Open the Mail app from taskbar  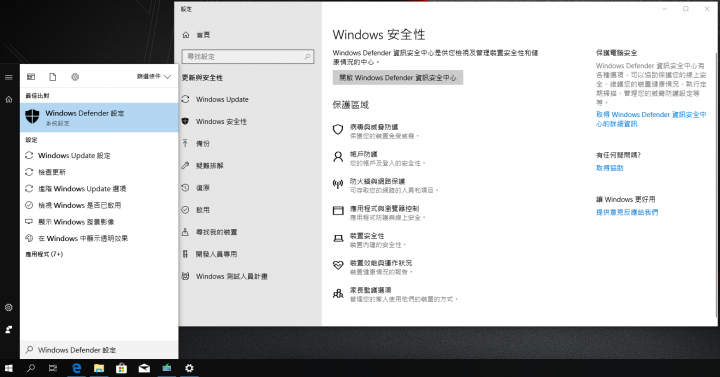click(x=144, y=368)
